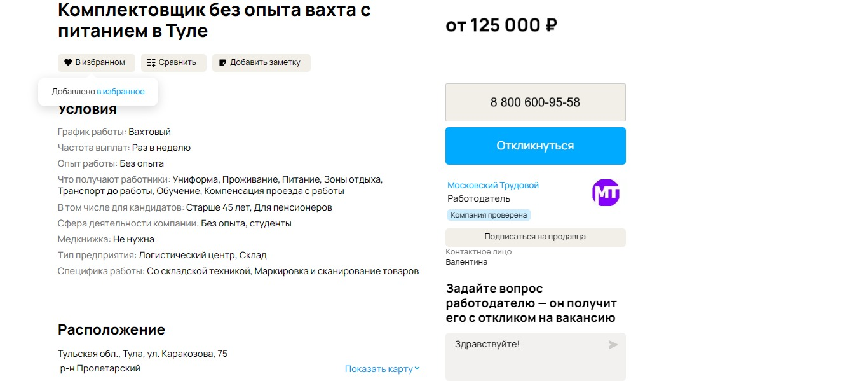Screen dimensions: 868x381
Task: Add a note via Добавить заметку
Action: [261, 62]
